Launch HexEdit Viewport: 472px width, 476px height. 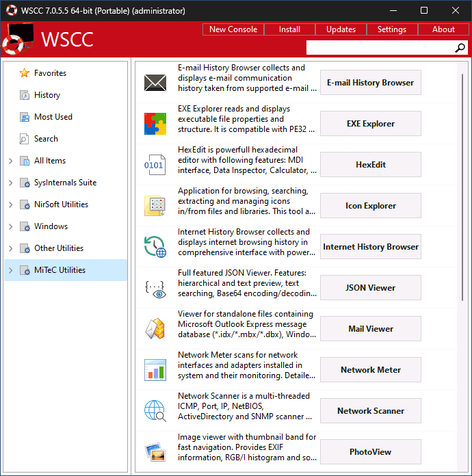click(371, 165)
